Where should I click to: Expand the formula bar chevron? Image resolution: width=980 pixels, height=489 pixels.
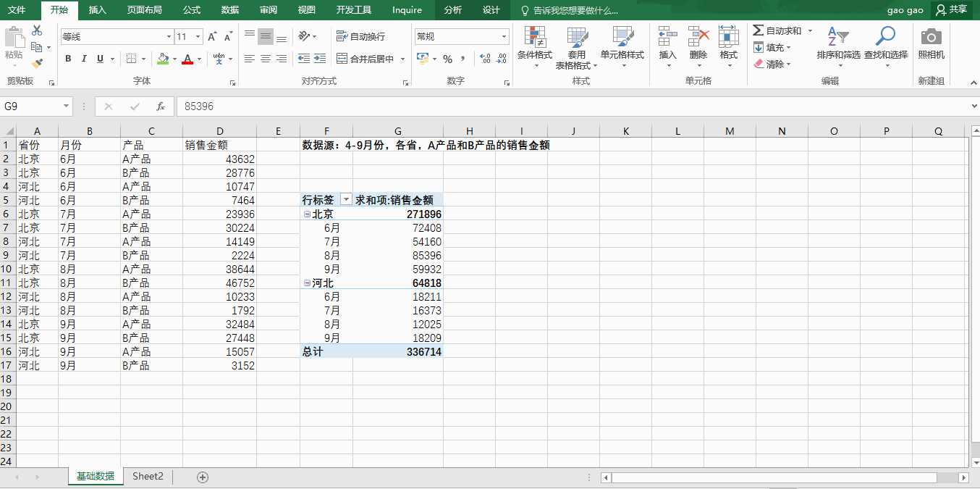[973, 106]
